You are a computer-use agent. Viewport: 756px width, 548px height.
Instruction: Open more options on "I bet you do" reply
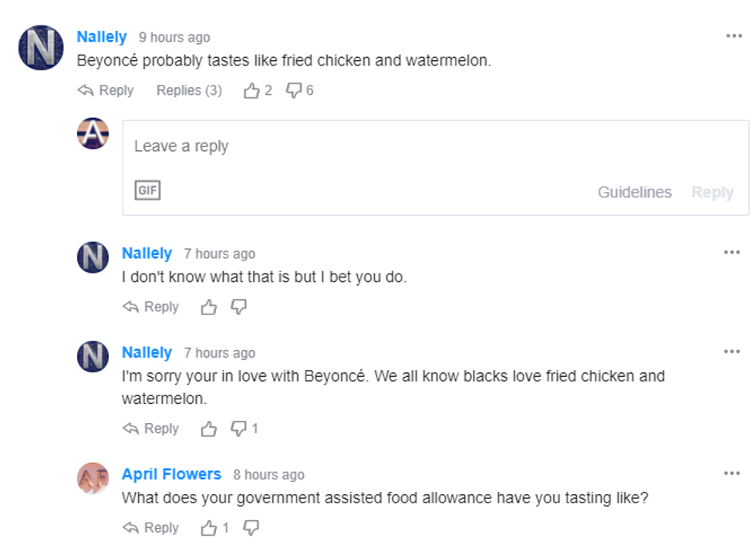point(731,252)
